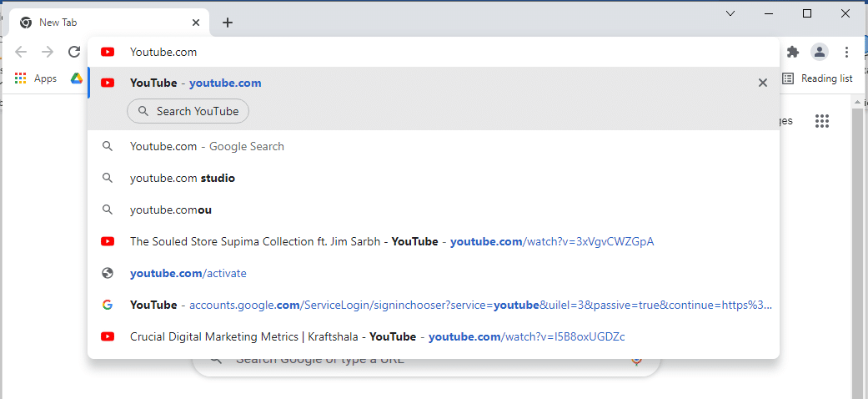
Task: Click the YouTube icon in the address bar
Action: point(108,52)
